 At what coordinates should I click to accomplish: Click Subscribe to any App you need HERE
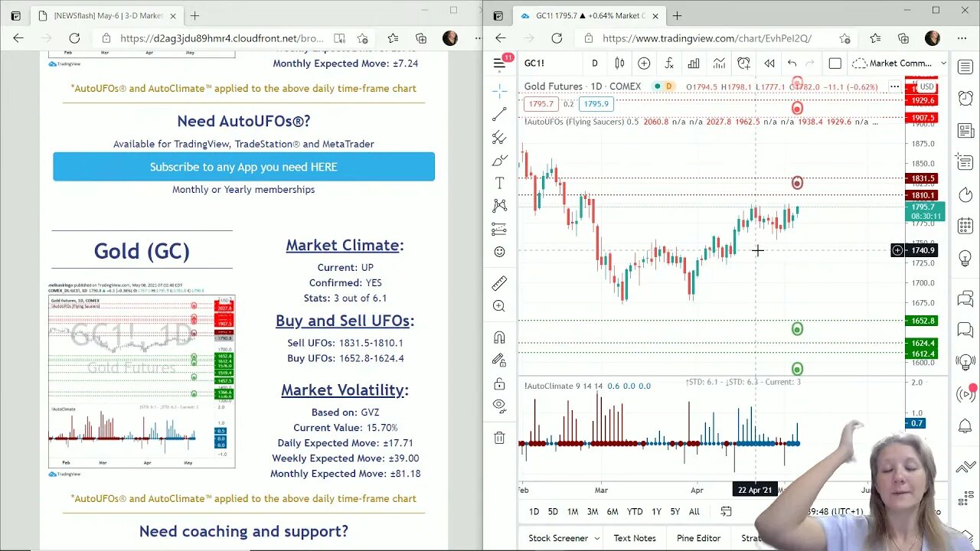[243, 167]
